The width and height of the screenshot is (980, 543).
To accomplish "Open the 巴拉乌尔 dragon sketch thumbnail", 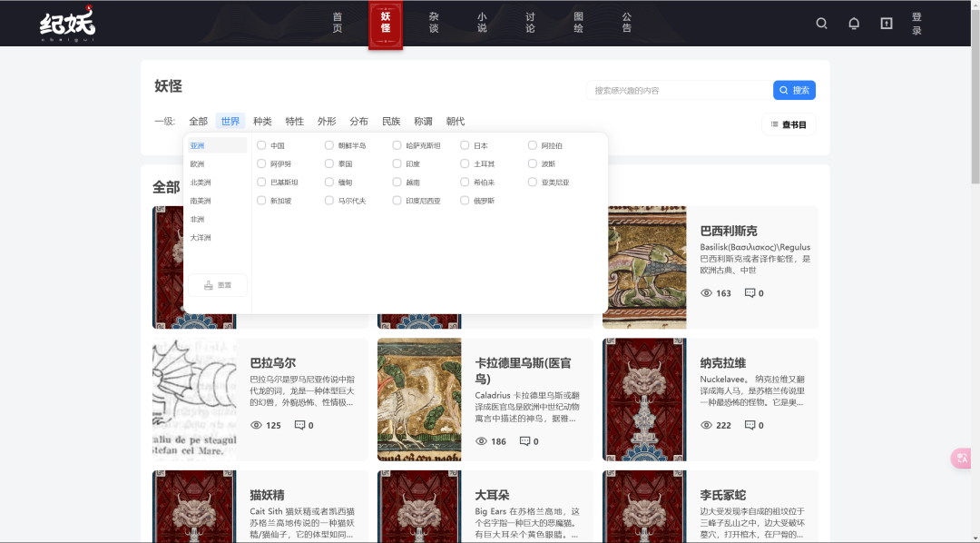I will click(x=194, y=400).
